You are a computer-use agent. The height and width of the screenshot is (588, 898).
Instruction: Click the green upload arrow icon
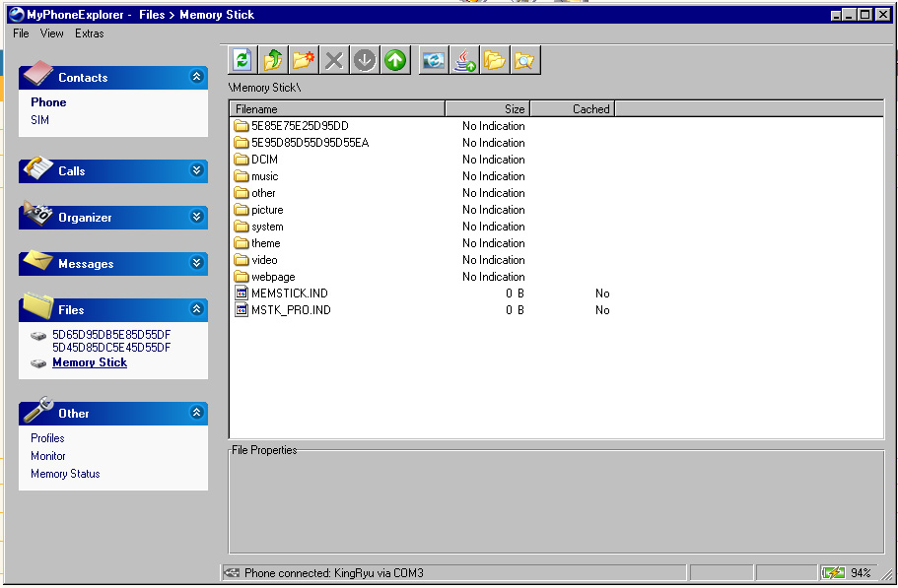395,61
